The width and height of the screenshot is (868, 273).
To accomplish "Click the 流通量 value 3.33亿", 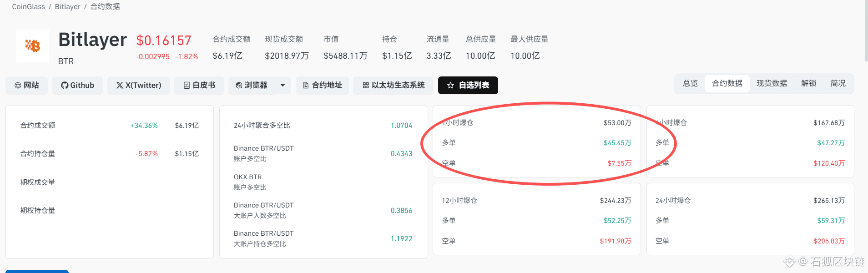I will coord(439,56).
